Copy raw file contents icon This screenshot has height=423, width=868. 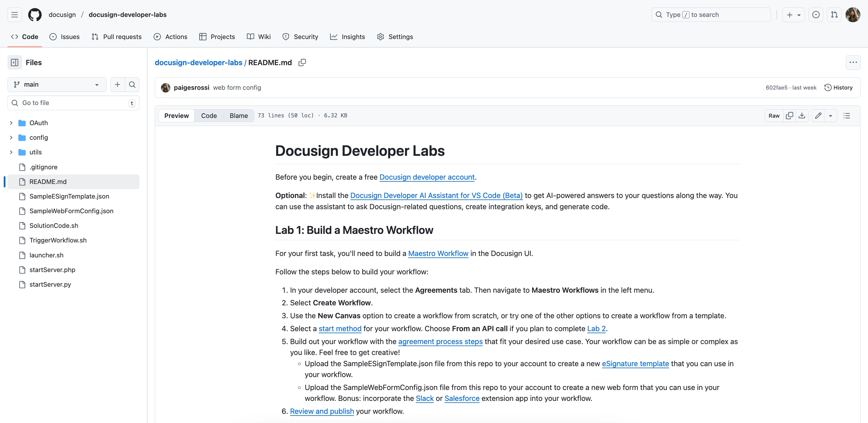point(789,116)
